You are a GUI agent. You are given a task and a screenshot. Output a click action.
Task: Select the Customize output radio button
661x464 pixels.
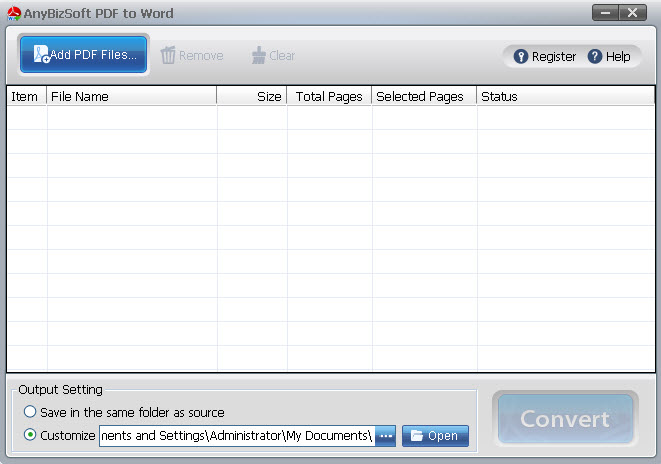[x=30, y=435]
